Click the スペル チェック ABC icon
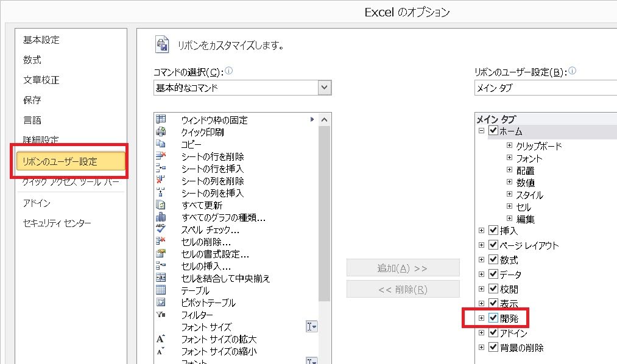This screenshot has height=364, width=617. (161, 228)
